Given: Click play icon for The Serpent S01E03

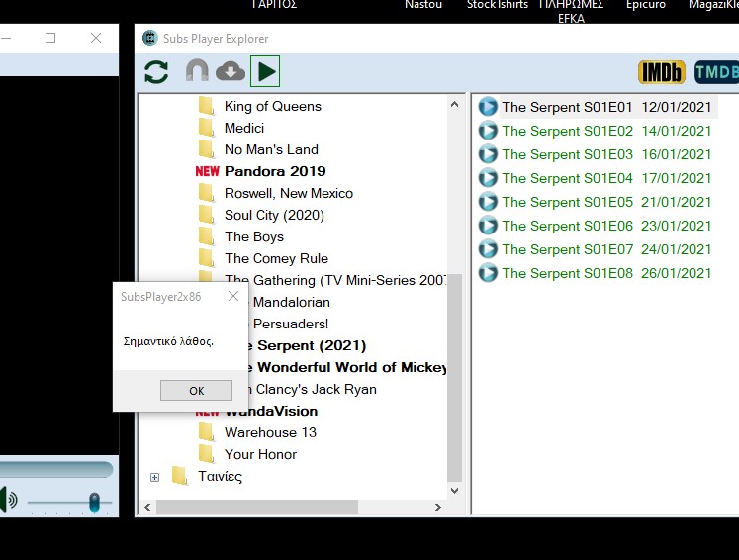Looking at the screenshot, I should click(x=488, y=154).
